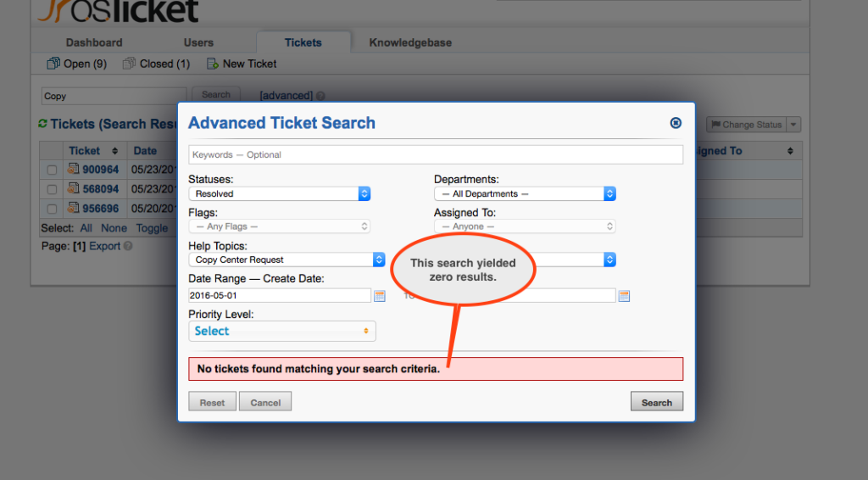This screenshot has height=480, width=868.
Task: Create a New Ticket
Action: (x=249, y=64)
